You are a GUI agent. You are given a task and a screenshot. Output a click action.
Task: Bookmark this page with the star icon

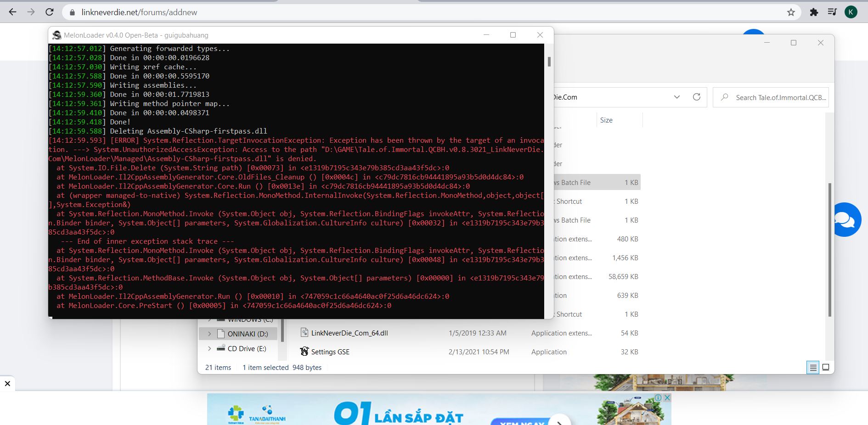point(791,12)
